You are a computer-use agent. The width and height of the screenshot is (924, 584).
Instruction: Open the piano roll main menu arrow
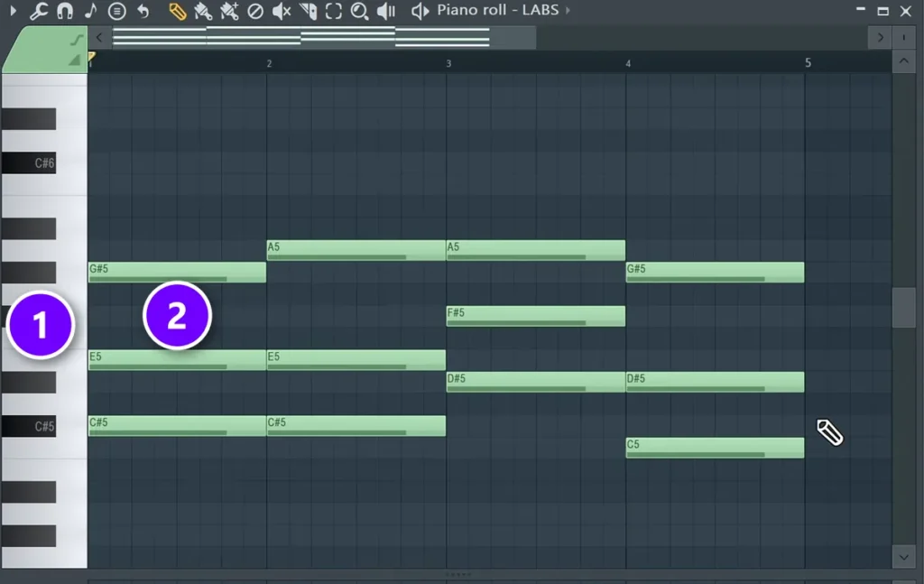[13, 11]
